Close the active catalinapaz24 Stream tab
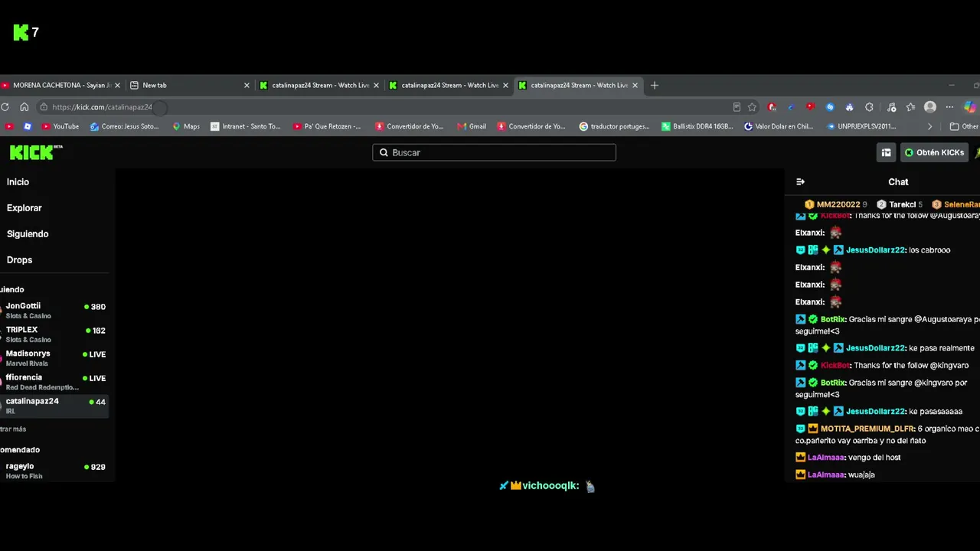Image resolution: width=980 pixels, height=551 pixels. pos(635,86)
